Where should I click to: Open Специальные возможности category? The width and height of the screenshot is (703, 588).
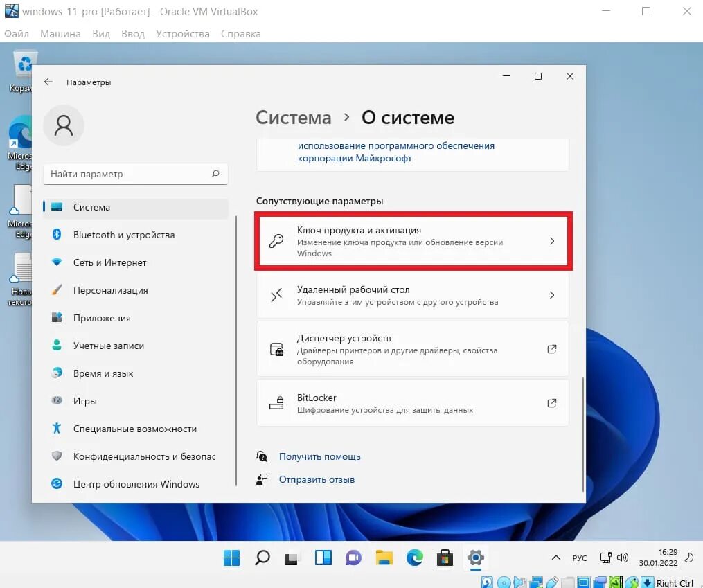pos(135,429)
